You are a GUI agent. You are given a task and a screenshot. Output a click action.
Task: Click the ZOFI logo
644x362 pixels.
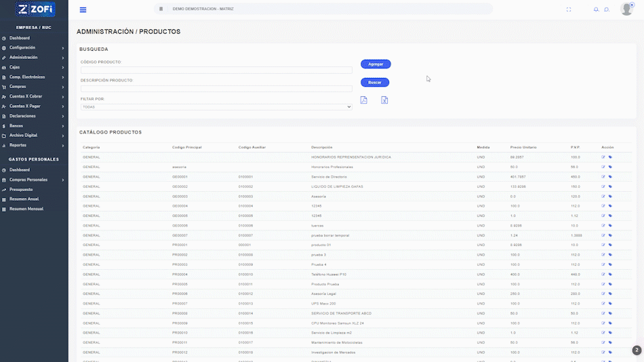coord(34,9)
